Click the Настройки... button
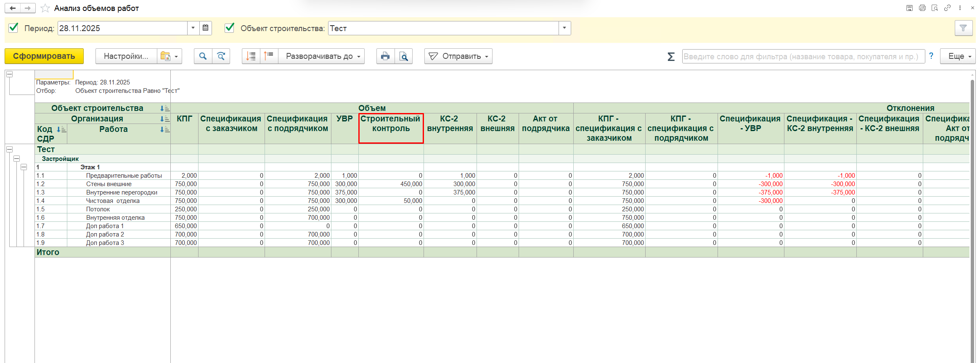The height and width of the screenshot is (363, 980). click(x=126, y=56)
